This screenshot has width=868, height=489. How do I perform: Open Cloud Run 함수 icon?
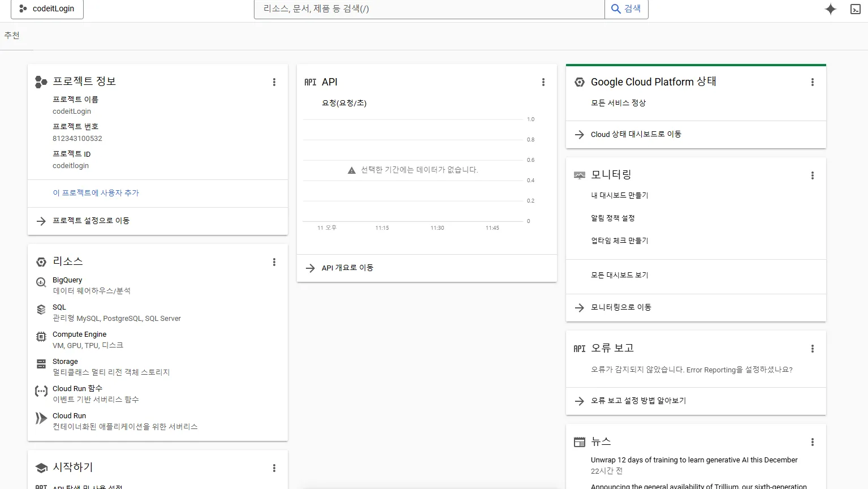click(41, 391)
